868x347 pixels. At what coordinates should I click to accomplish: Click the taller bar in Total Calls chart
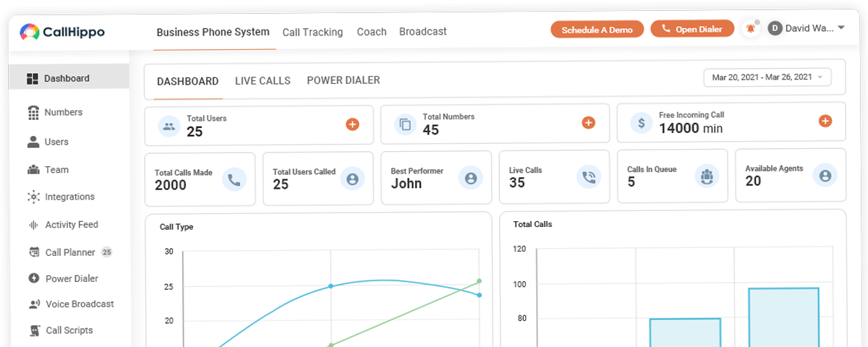pyautogui.click(x=783, y=317)
